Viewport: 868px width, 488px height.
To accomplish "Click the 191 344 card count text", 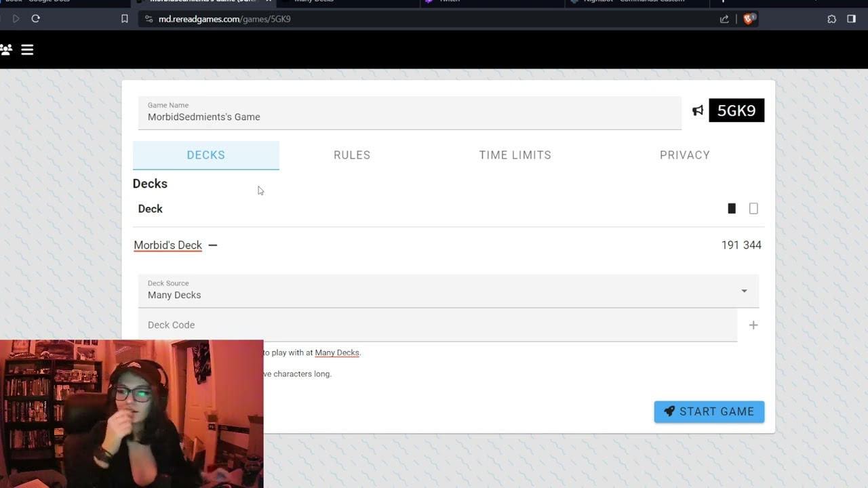I will click(741, 245).
